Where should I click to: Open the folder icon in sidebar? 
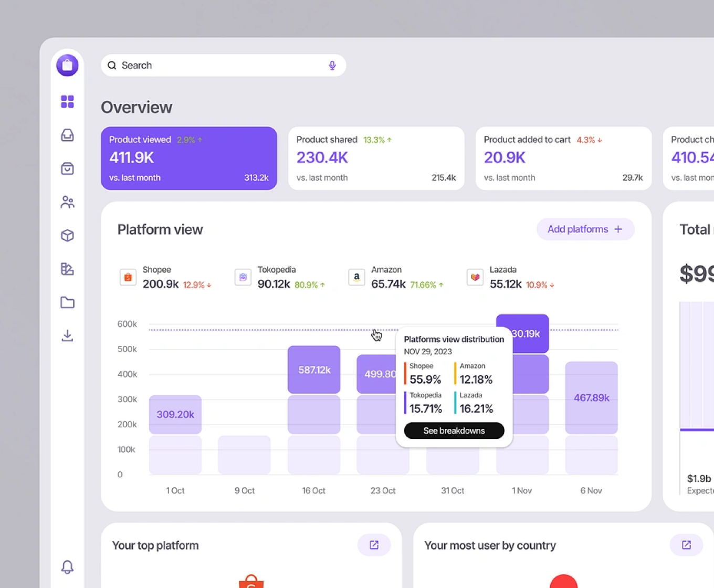[67, 302]
